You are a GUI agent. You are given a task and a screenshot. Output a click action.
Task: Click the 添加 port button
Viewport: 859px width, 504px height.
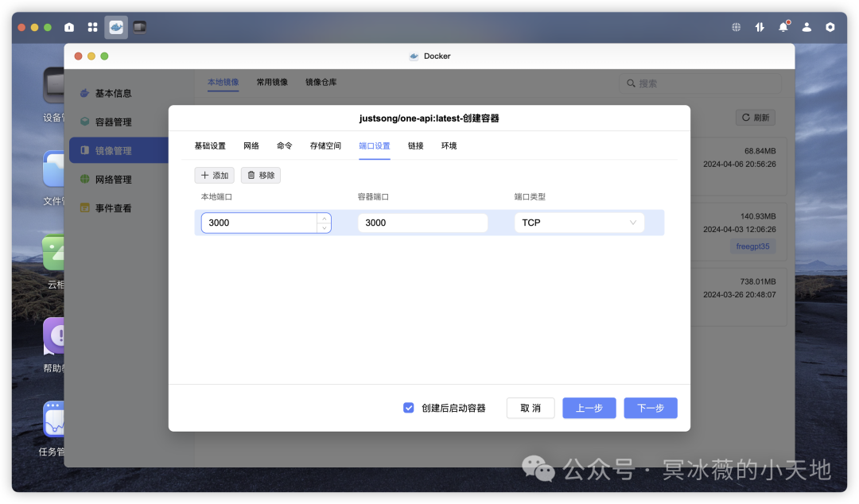click(214, 176)
